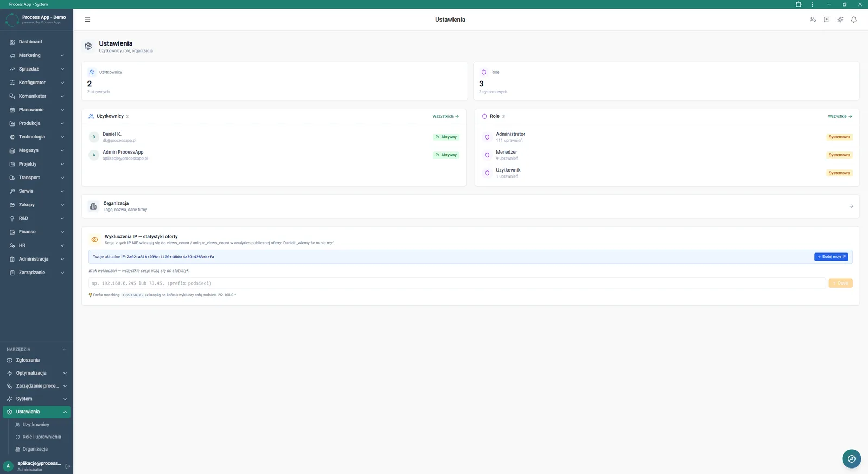Open the Użytkownicy submenu item
Viewport: 868px width, 474px height.
tap(36, 425)
